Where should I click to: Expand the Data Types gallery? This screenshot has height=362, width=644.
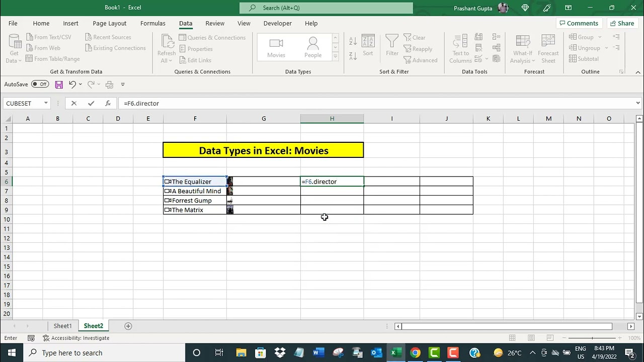[335, 56]
